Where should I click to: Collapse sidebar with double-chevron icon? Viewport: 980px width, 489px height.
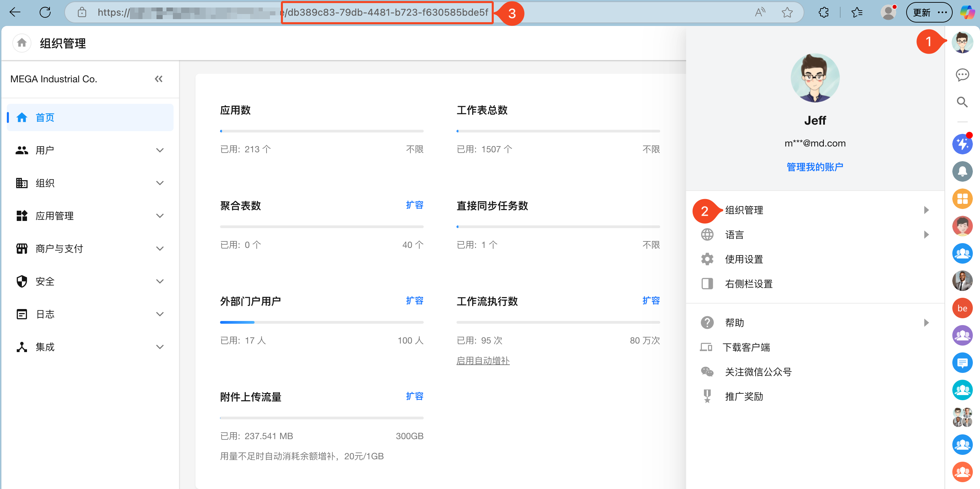(x=159, y=79)
